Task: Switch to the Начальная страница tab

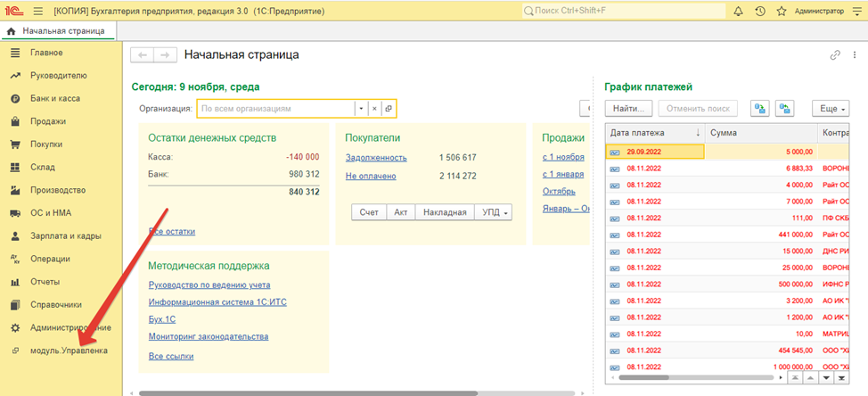Action: pyautogui.click(x=58, y=31)
